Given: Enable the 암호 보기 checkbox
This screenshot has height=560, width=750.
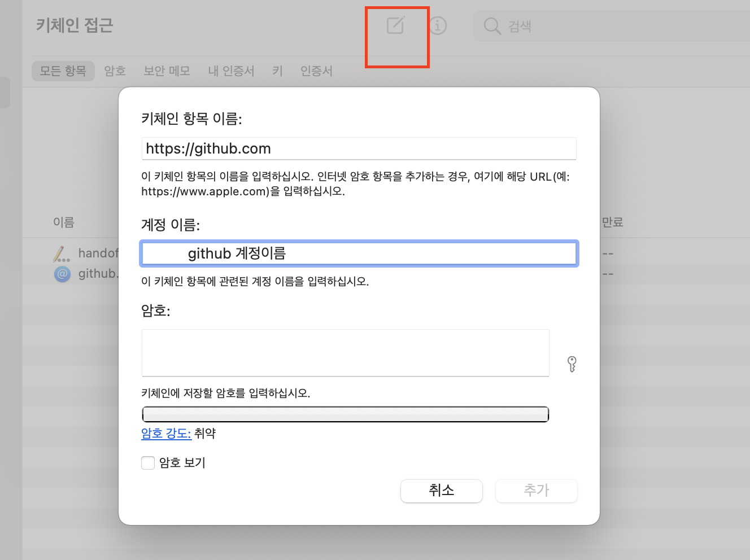Looking at the screenshot, I should click(148, 463).
